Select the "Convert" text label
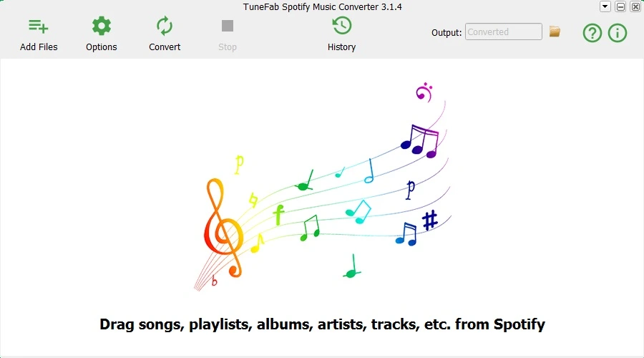 coord(165,47)
